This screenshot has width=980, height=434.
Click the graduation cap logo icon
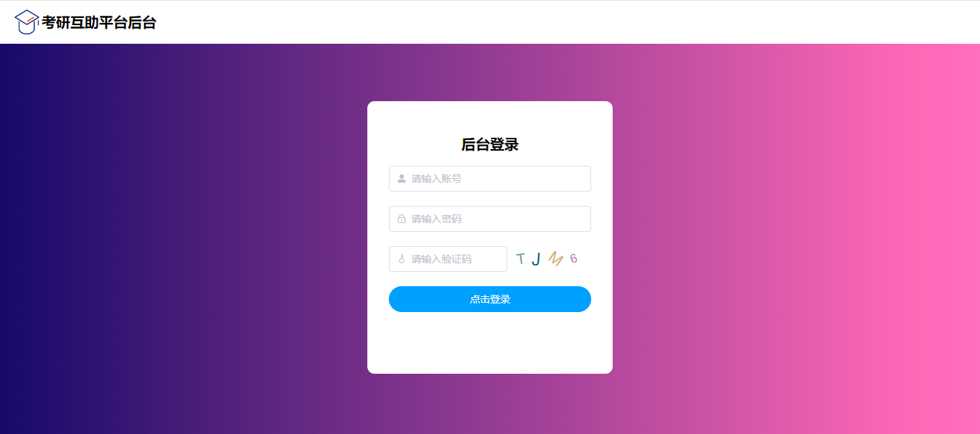[x=27, y=22]
